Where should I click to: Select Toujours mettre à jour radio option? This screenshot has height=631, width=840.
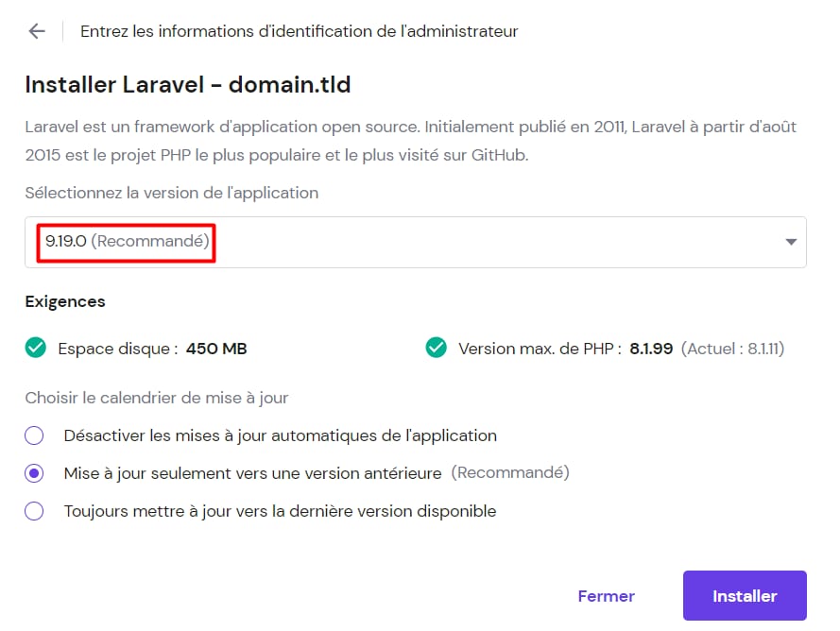coord(34,511)
